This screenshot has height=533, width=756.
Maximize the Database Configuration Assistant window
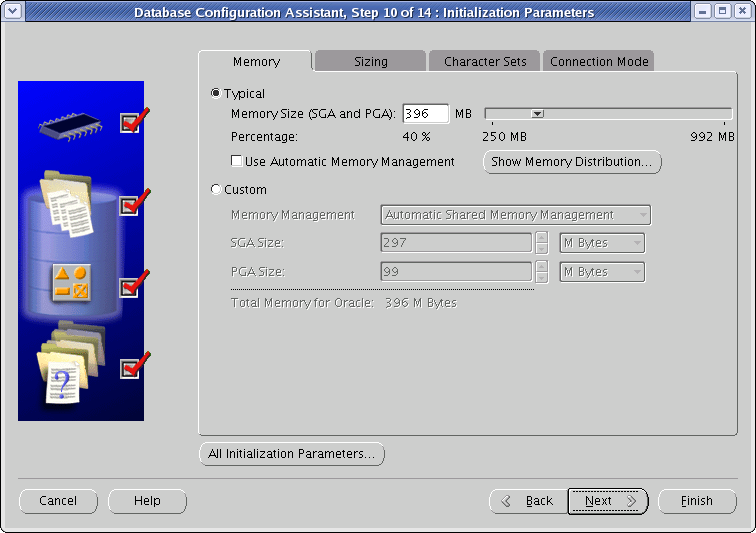click(722, 11)
